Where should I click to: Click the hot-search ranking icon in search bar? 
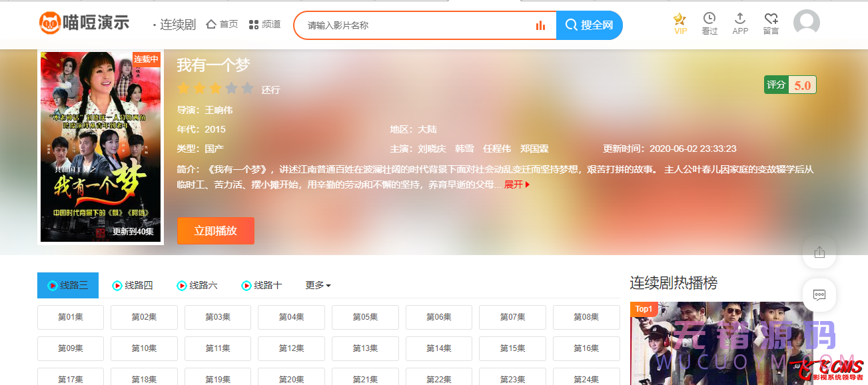point(540,25)
